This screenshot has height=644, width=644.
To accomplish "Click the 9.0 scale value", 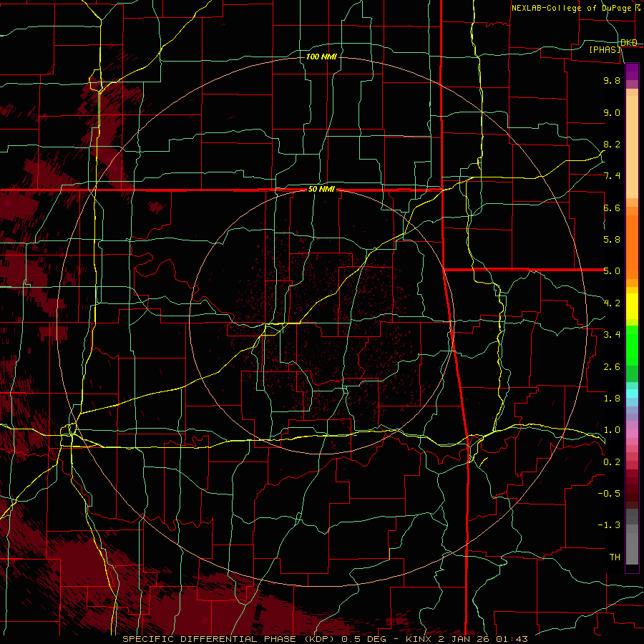I will (612, 112).
